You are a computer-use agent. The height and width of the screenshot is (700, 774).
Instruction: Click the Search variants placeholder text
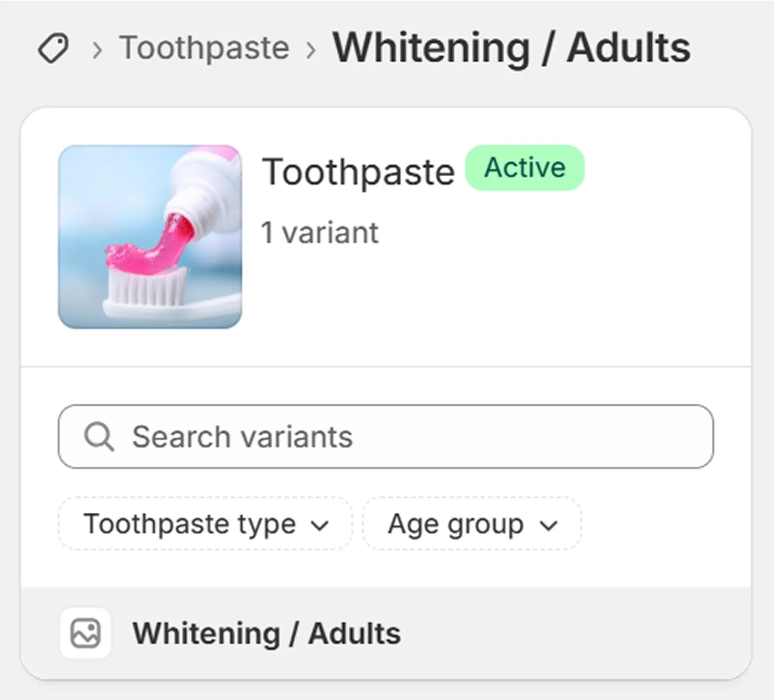(242, 437)
